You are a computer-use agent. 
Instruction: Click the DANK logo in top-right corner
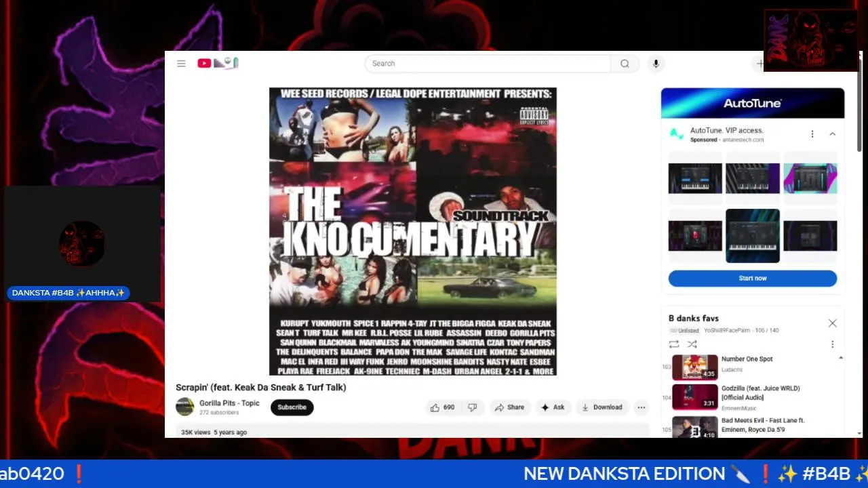[x=811, y=40]
